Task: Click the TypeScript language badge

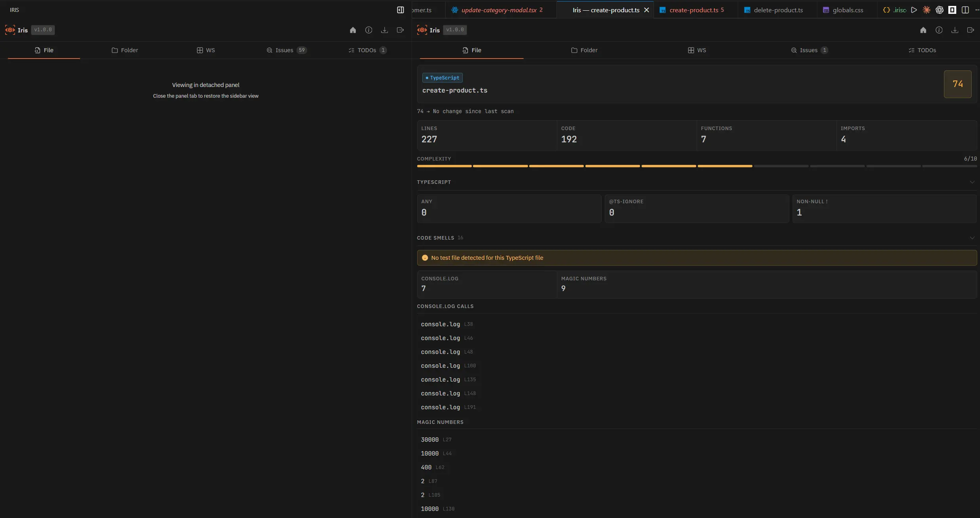Action: [443, 78]
